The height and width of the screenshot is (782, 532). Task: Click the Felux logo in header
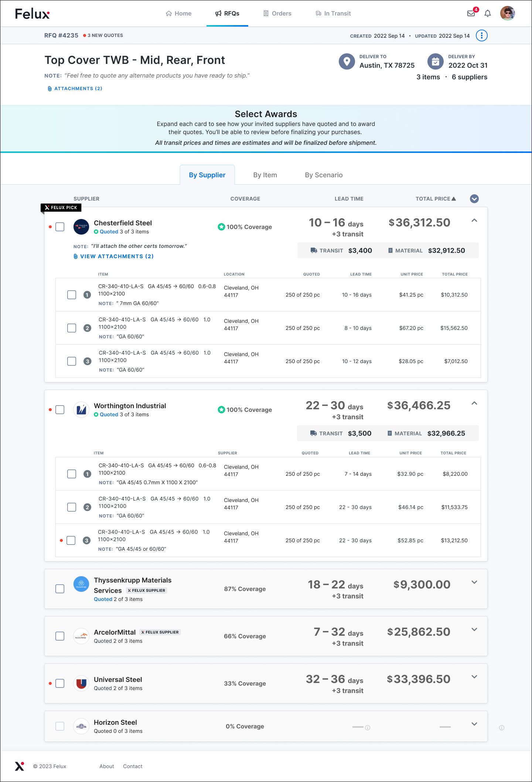[x=32, y=14]
